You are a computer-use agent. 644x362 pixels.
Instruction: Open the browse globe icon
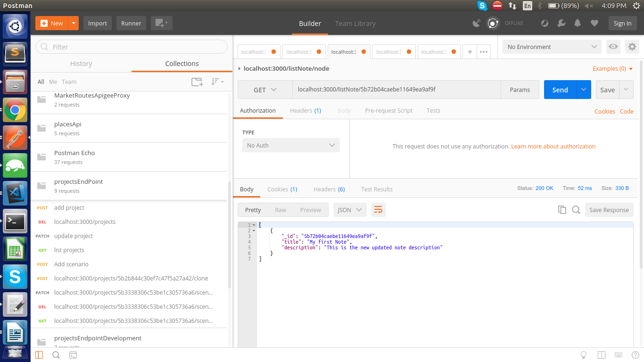pyautogui.click(x=545, y=23)
